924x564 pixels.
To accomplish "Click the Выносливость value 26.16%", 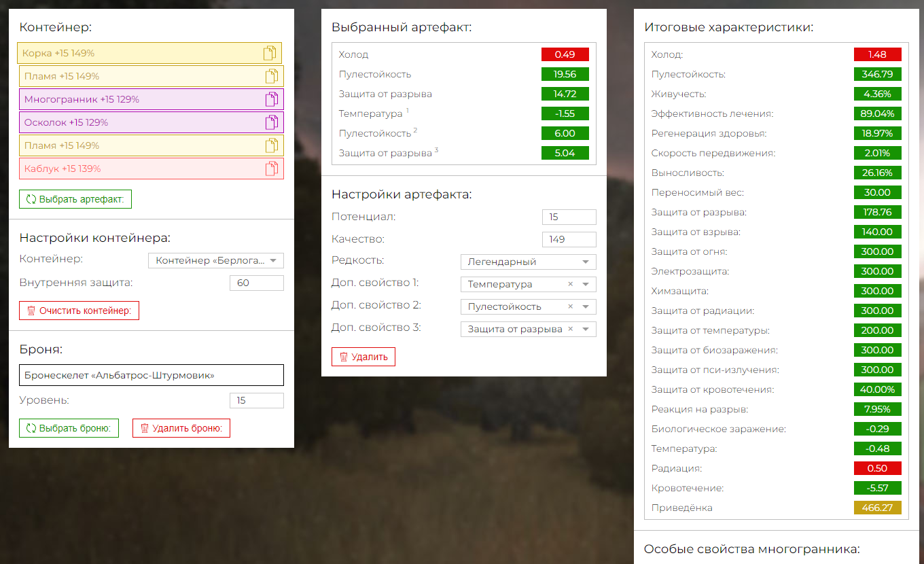I will pyautogui.click(x=878, y=173).
